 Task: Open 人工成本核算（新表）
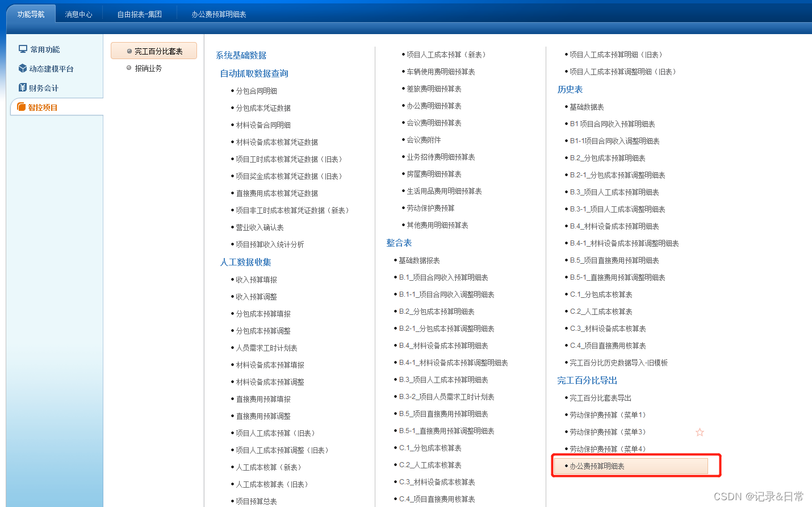pyautogui.click(x=269, y=467)
